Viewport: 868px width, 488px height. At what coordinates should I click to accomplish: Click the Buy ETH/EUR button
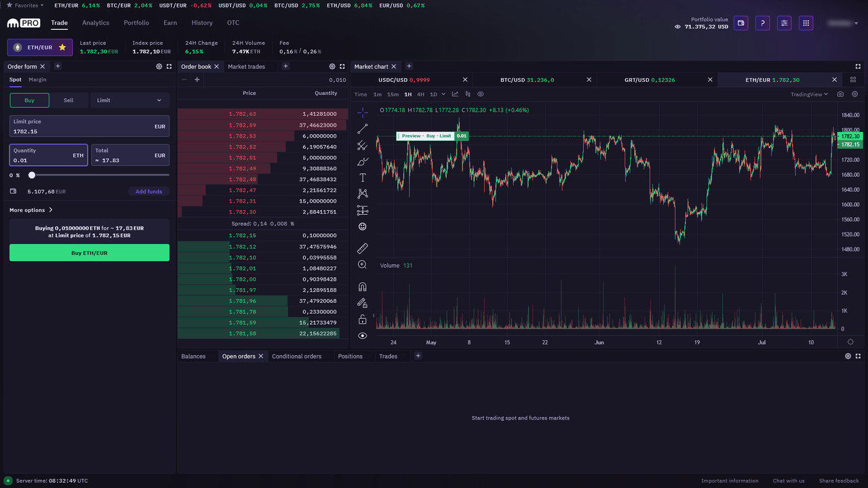tap(90, 253)
